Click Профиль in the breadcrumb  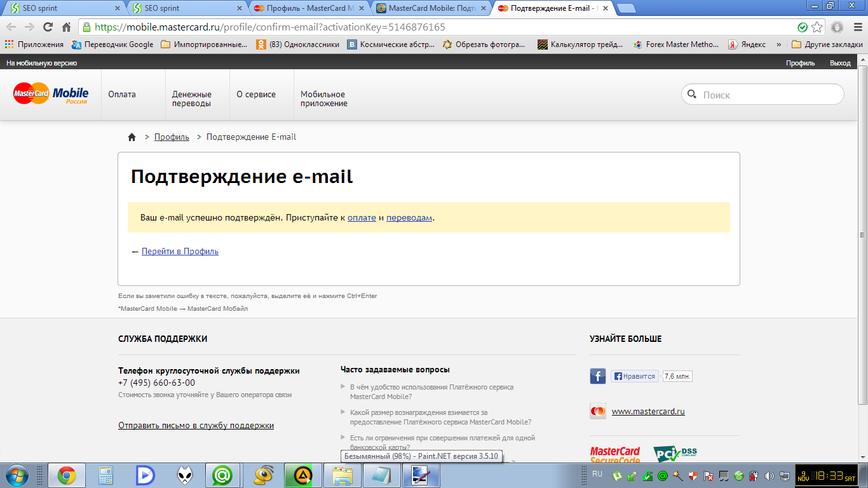coord(172,137)
